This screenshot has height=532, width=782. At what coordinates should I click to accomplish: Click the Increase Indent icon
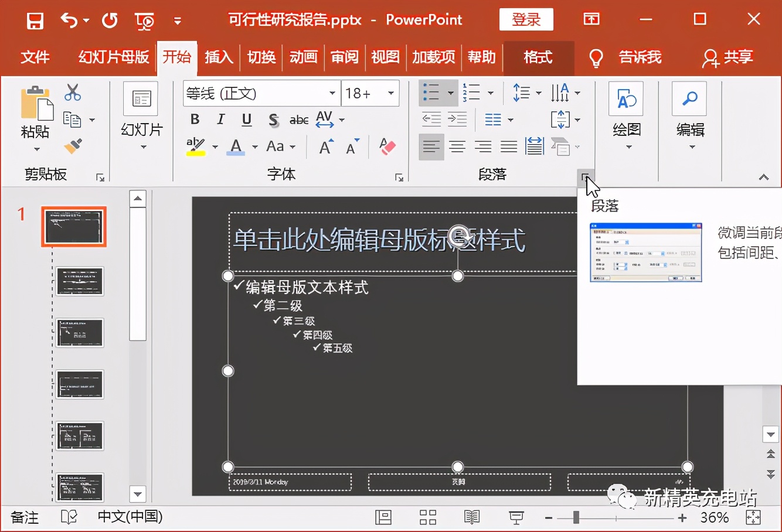[x=458, y=119]
